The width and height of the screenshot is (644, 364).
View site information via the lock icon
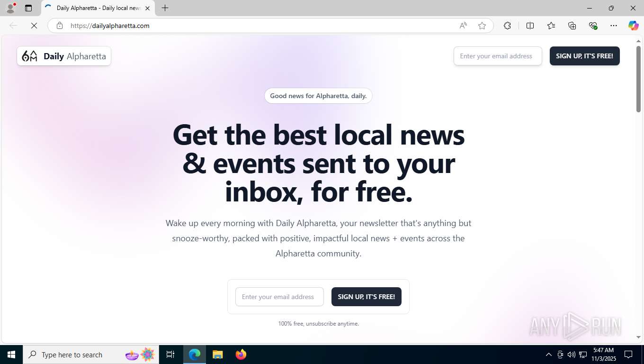[60, 26]
